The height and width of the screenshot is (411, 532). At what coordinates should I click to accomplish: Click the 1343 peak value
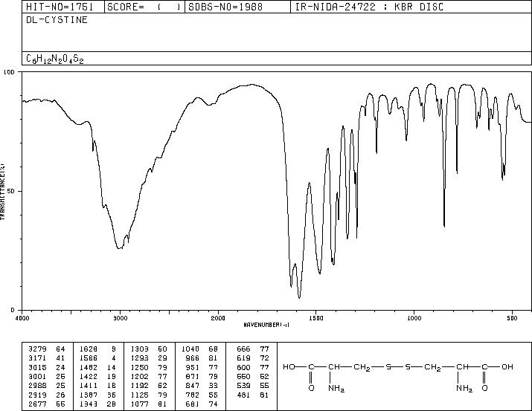(x=89, y=404)
